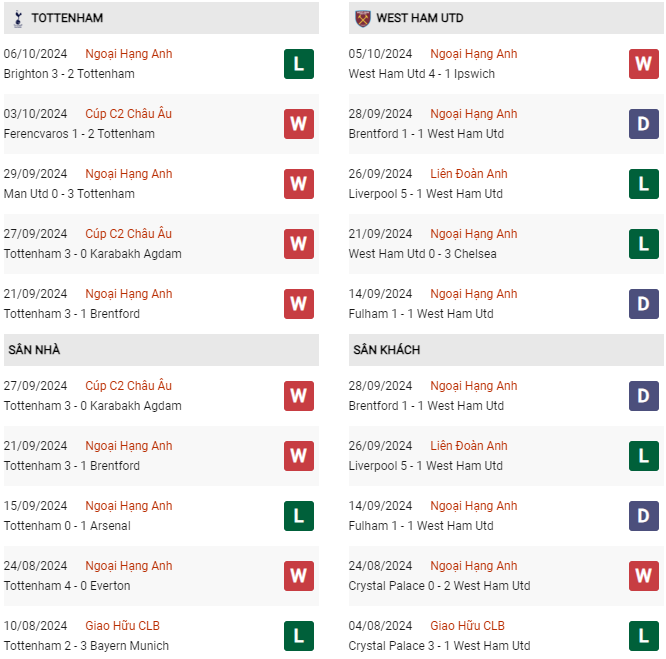Click the Ngoại Hạng Anh link for Chelsea match
This screenshot has width=666, height=659.
[473, 234]
